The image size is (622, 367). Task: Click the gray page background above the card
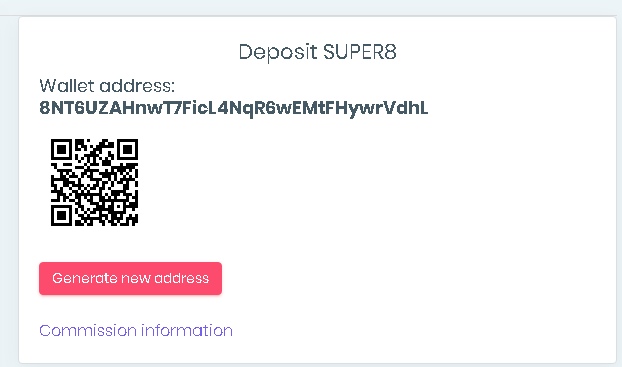(x=311, y=7)
